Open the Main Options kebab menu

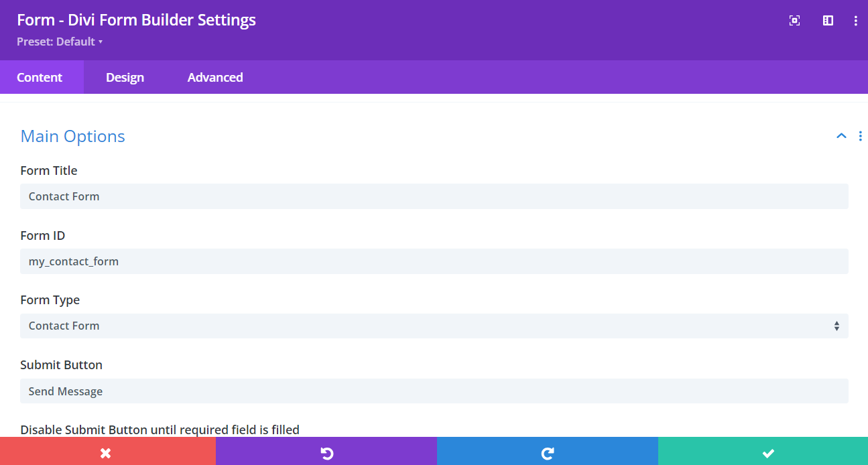click(861, 136)
